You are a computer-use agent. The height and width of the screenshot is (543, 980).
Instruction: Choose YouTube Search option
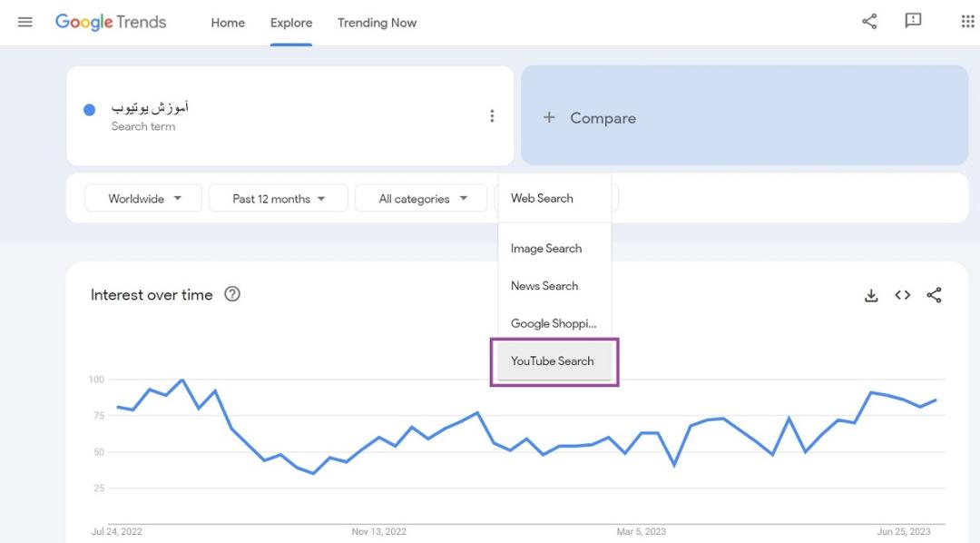tap(554, 361)
